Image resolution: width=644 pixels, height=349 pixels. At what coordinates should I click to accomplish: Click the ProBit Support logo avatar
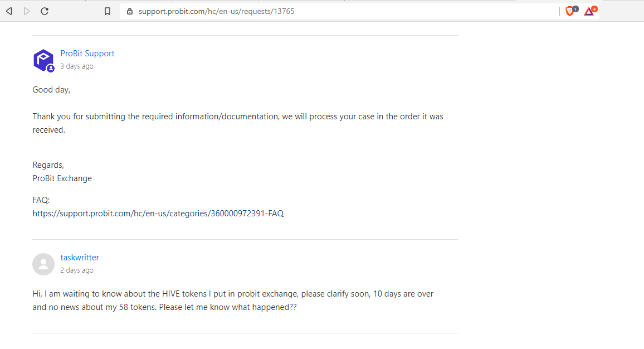(x=43, y=60)
